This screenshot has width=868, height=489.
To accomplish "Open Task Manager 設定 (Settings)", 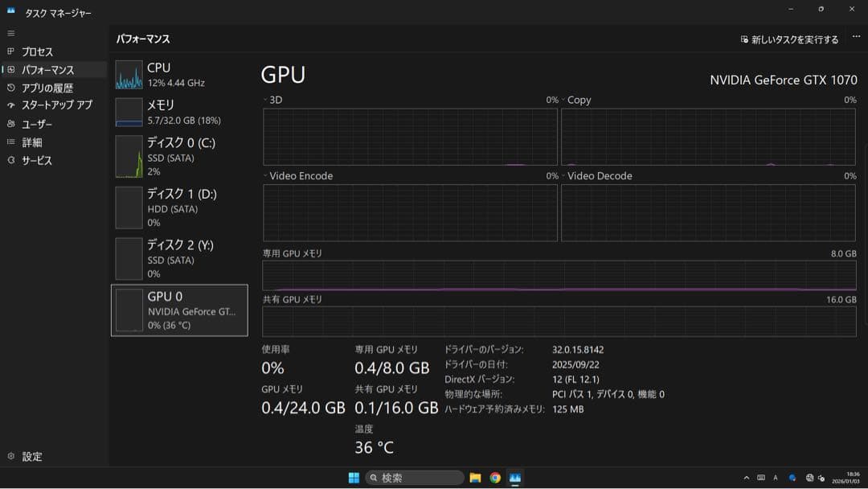I will tap(30, 456).
